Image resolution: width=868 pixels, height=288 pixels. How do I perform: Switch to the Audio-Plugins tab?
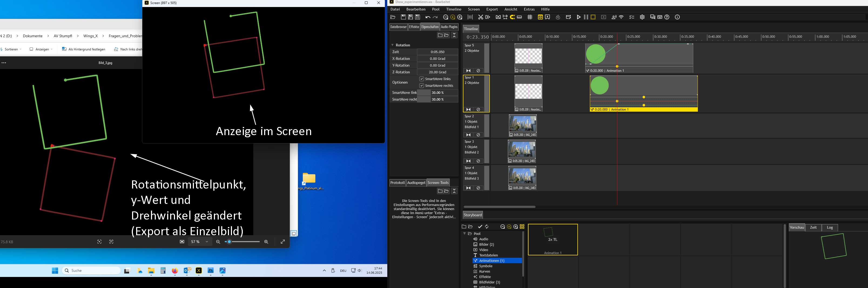coord(449,27)
